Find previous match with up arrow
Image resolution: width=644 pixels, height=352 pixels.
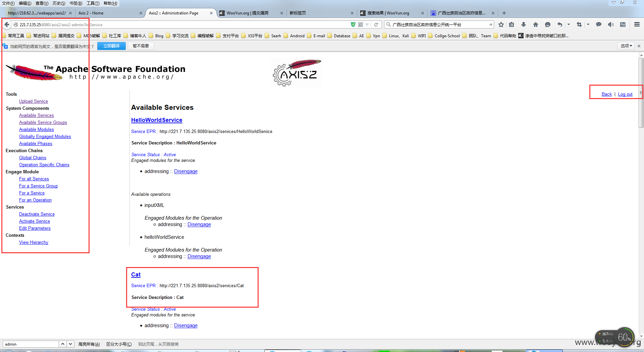click(63, 344)
